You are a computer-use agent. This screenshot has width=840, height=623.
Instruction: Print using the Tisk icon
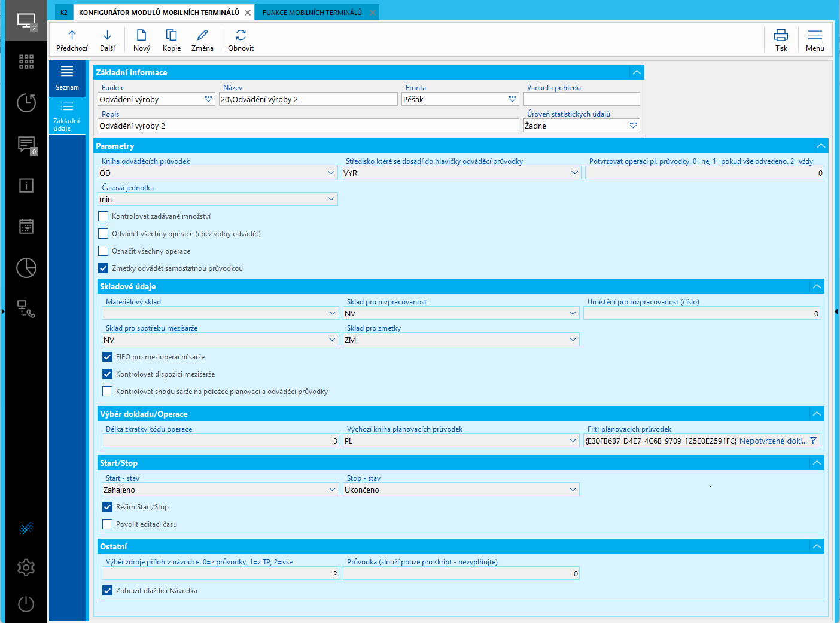[x=781, y=40]
